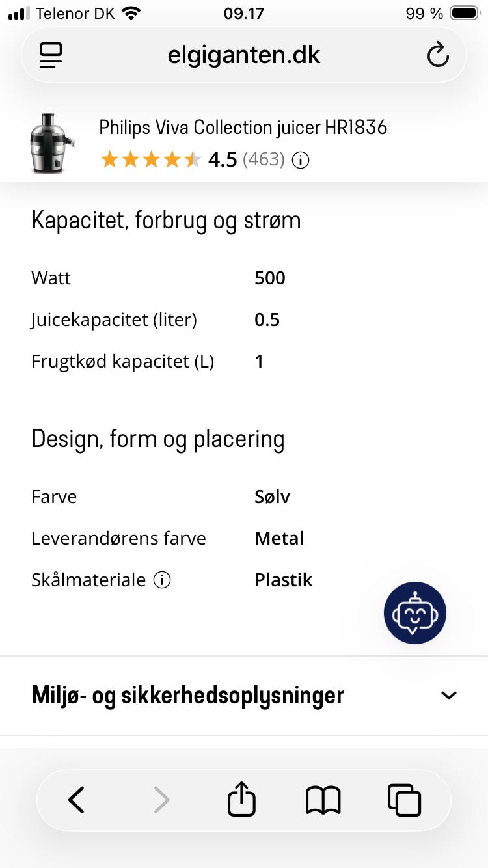This screenshot has width=488, height=868.
Task: Reload the elgiganten.dk page
Action: [x=438, y=55]
